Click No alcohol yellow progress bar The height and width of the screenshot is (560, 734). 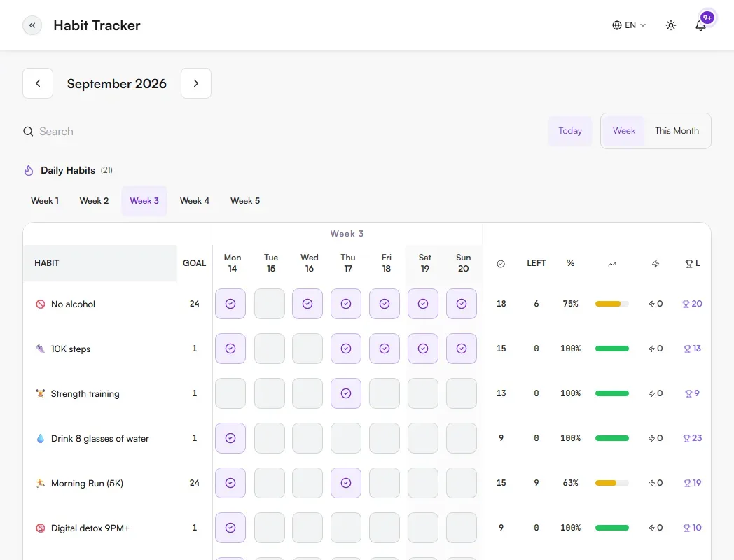[612, 304]
